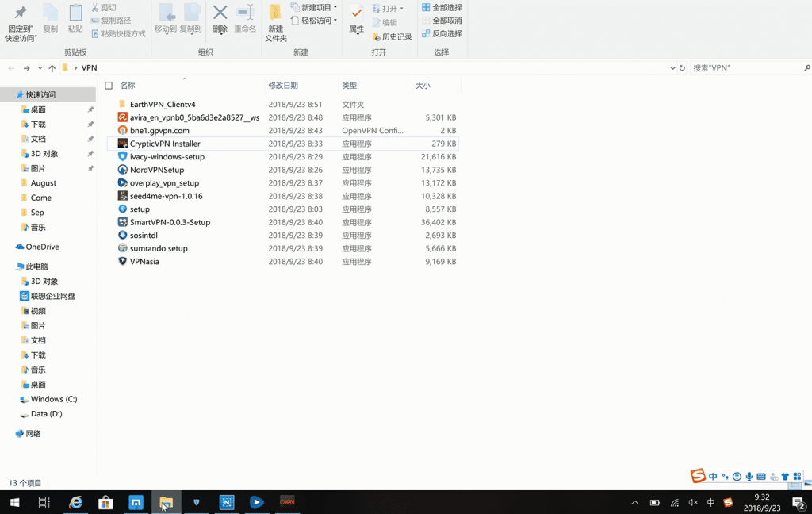Image resolution: width=812 pixels, height=514 pixels.
Task: Sort files by Type (类型) column
Action: pyautogui.click(x=349, y=86)
